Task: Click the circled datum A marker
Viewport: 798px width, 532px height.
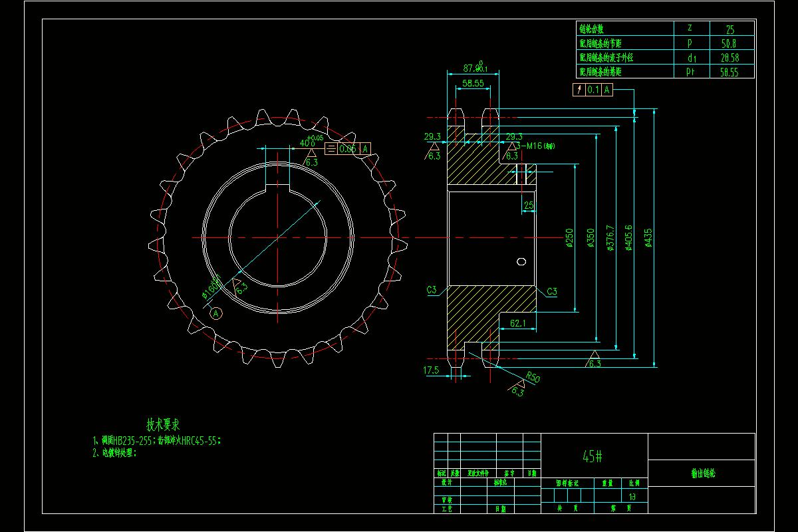Action: 215,313
